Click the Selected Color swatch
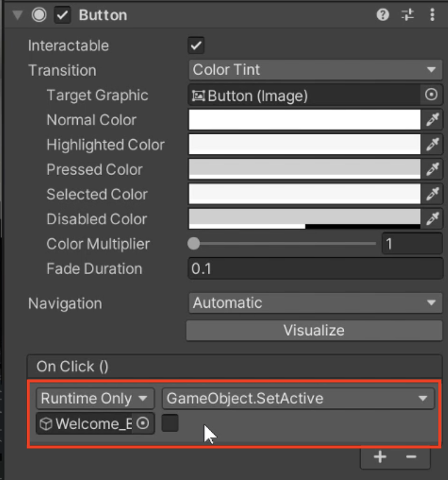 pyautogui.click(x=304, y=194)
